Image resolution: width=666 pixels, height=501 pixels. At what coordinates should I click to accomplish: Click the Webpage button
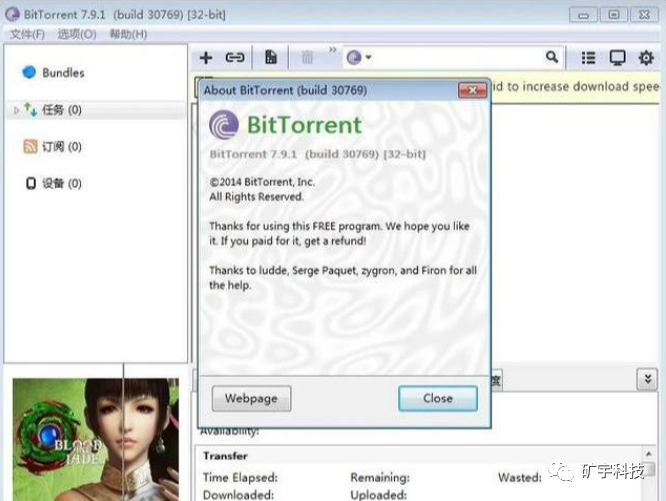(x=251, y=398)
